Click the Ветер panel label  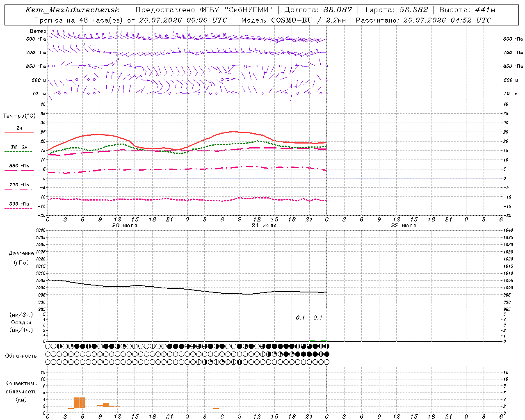(38, 31)
